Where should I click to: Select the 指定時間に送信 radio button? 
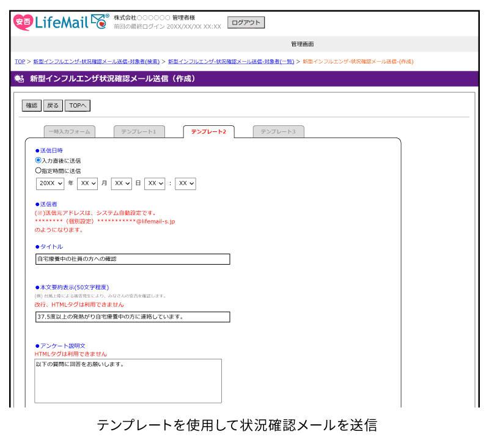tap(38, 170)
